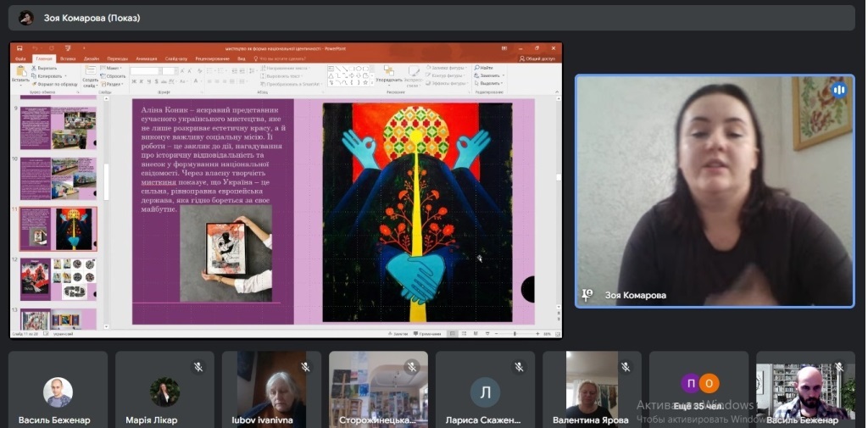
Task: Switch to Вставка ribbon tab
Action: pyautogui.click(x=68, y=58)
